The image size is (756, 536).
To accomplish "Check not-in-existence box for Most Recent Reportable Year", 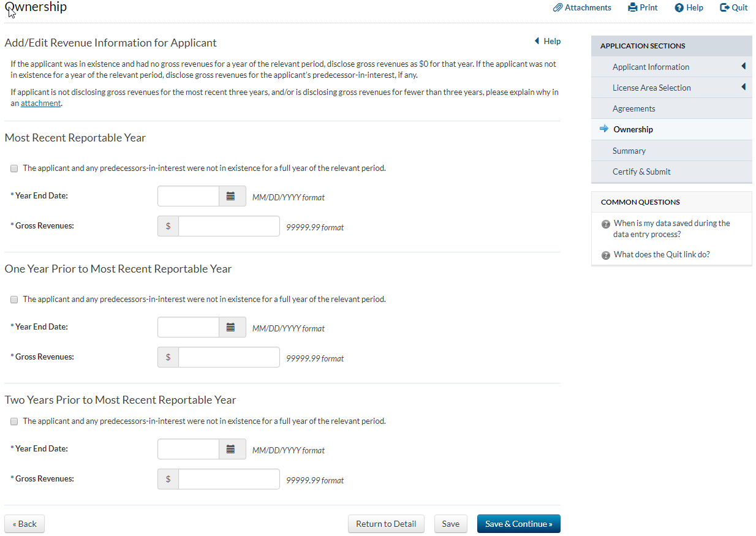I will click(x=14, y=168).
